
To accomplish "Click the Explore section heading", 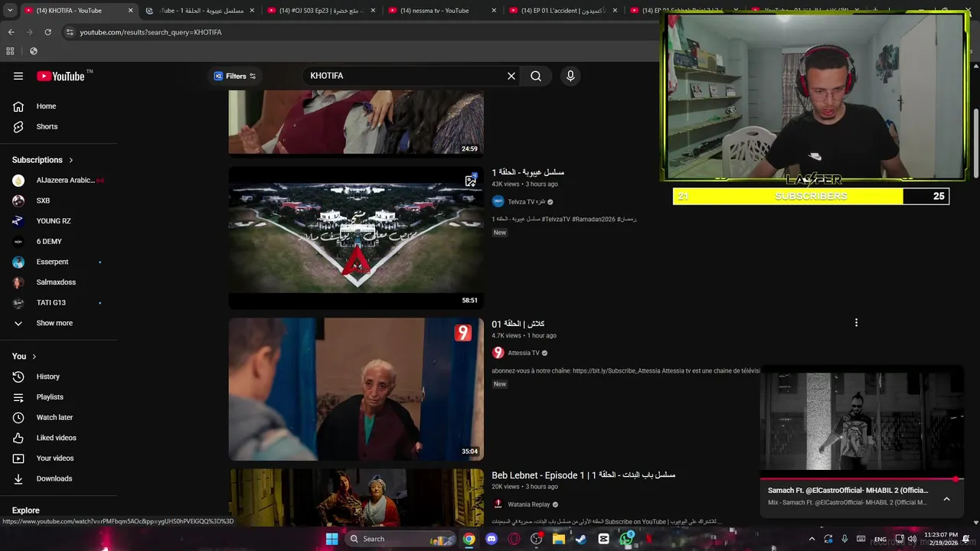I will pyautogui.click(x=25, y=510).
